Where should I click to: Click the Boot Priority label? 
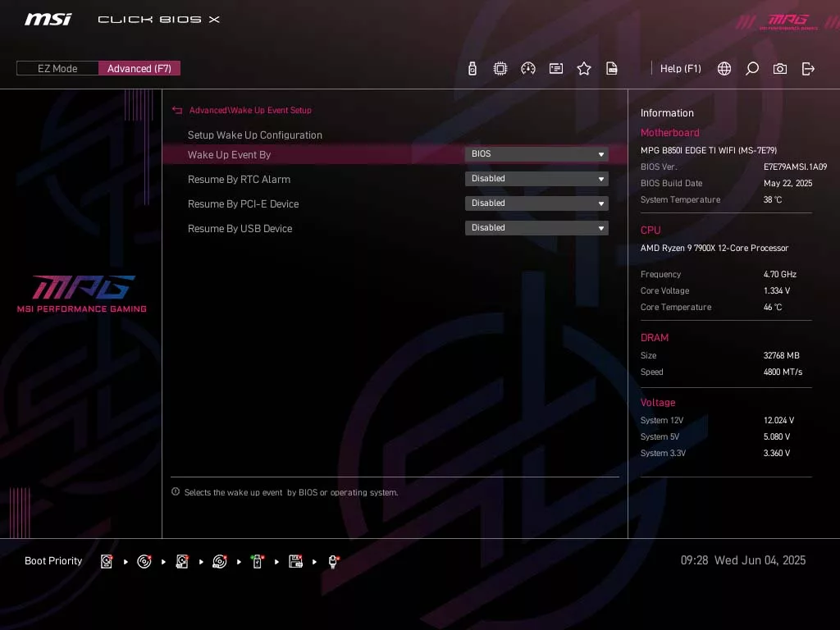click(53, 561)
